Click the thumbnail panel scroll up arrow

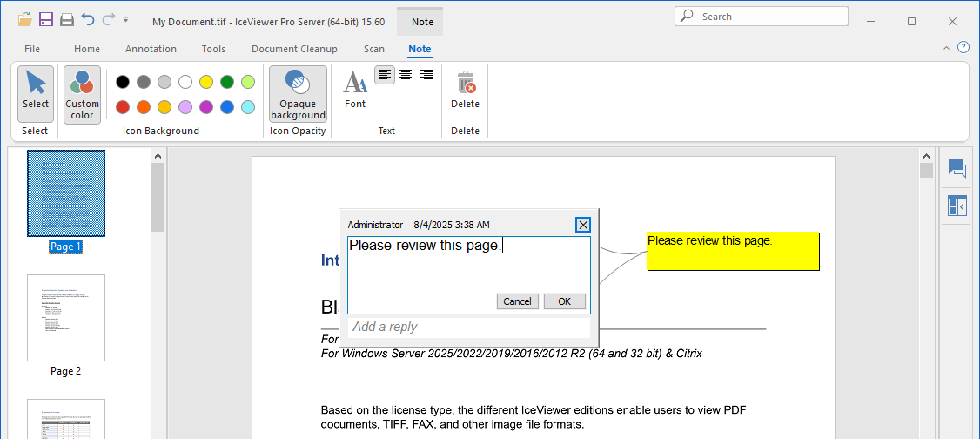click(x=158, y=156)
